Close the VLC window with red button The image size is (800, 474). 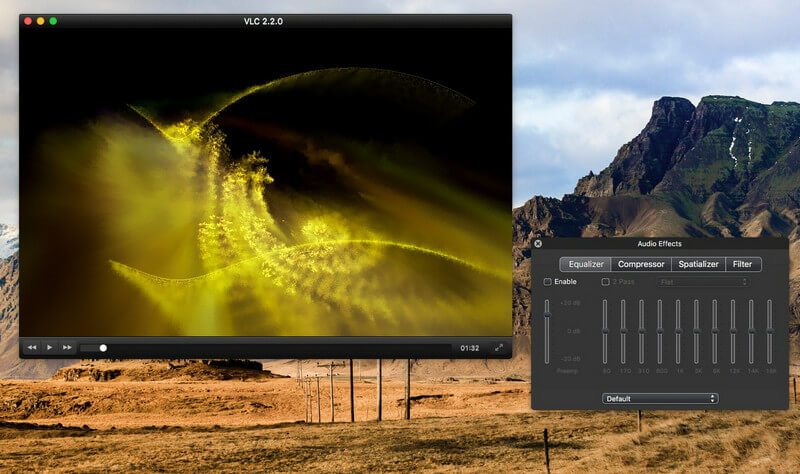(x=28, y=21)
